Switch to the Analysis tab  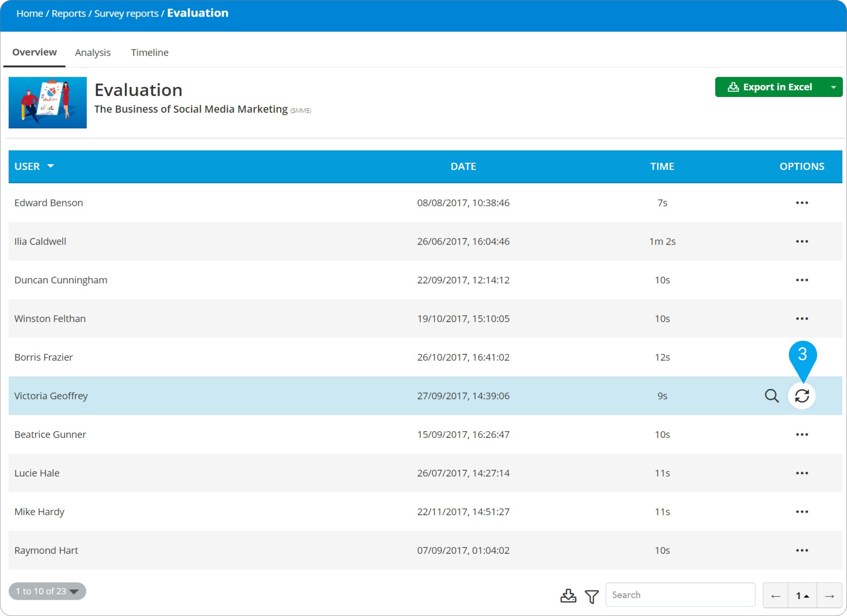(93, 53)
